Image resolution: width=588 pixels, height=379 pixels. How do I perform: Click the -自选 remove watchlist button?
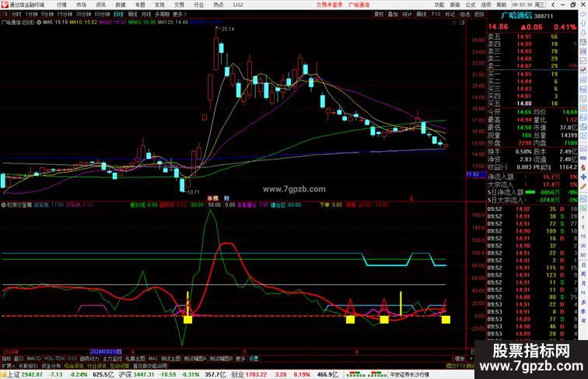pyautogui.click(x=464, y=14)
